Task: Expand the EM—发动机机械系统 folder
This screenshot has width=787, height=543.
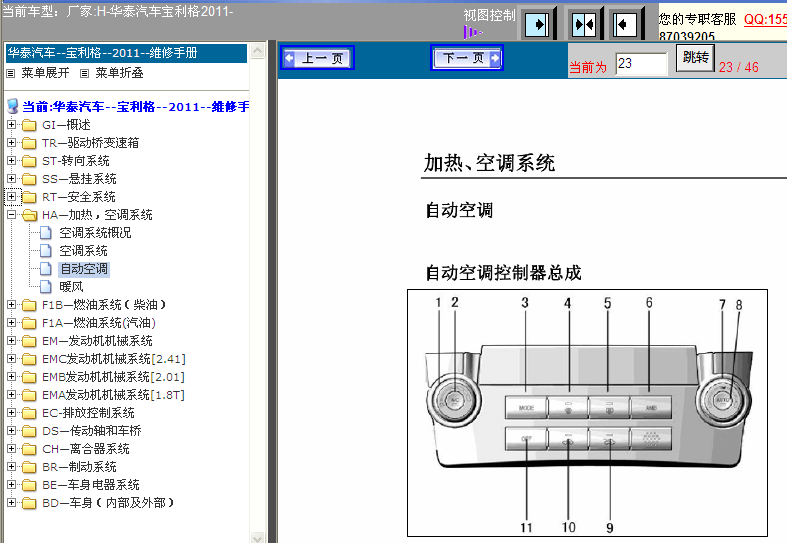Action: point(11,341)
